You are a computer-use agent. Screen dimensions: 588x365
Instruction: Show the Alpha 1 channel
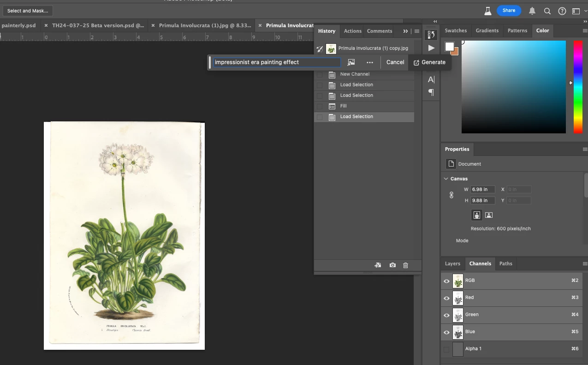446,349
